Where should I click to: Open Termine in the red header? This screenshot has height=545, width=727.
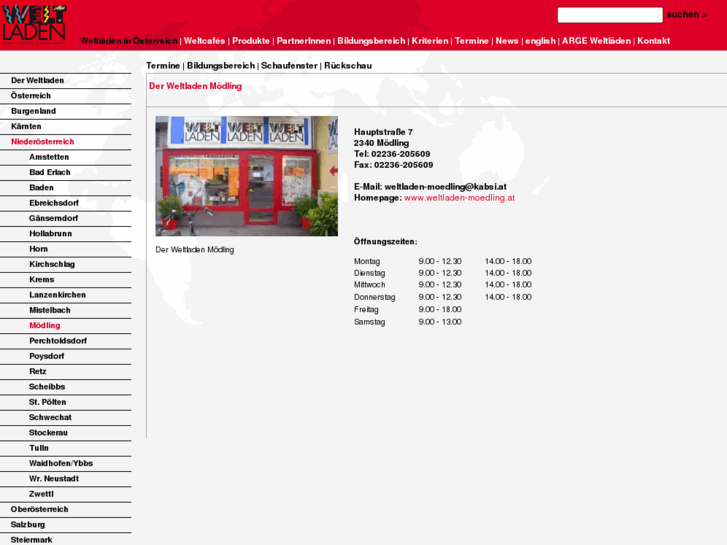click(472, 41)
